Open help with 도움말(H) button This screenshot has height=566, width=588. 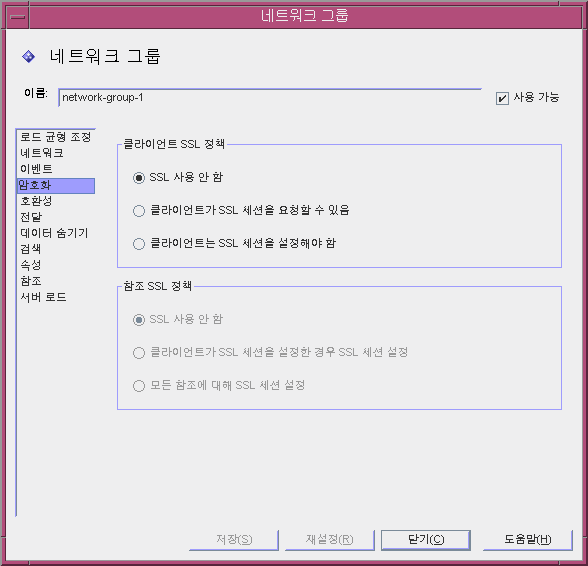[x=527, y=539]
